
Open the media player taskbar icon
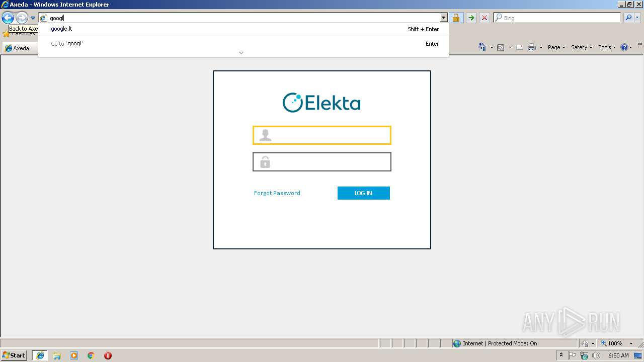(x=74, y=355)
